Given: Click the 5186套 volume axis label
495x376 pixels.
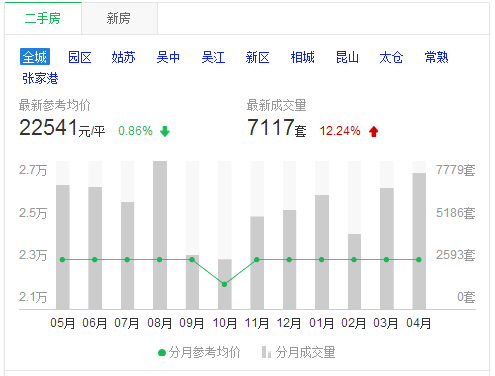Looking at the screenshot, I should [455, 213].
